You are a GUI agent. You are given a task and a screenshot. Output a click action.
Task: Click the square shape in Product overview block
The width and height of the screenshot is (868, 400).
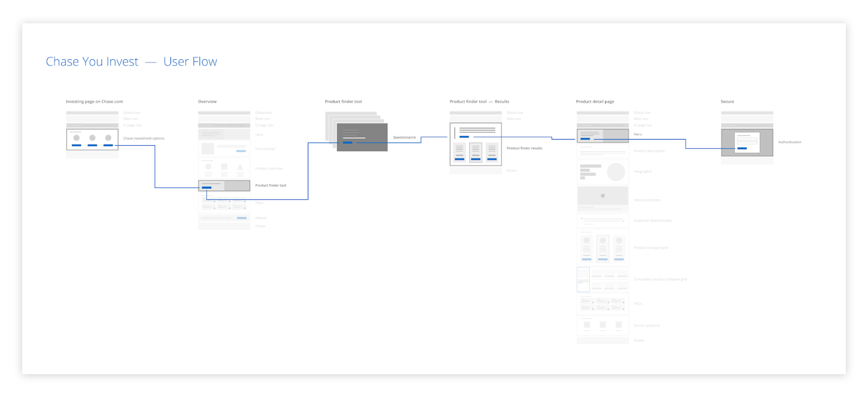(x=224, y=167)
